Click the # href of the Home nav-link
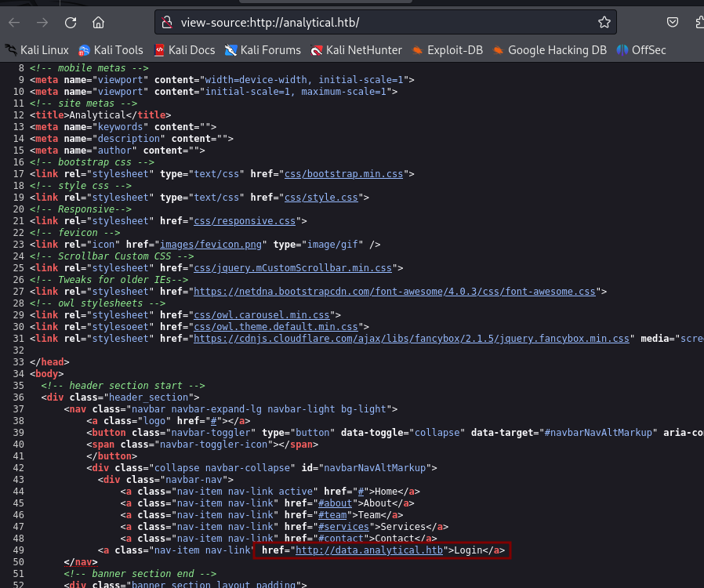Image resolution: width=704 pixels, height=588 pixels. (361, 492)
